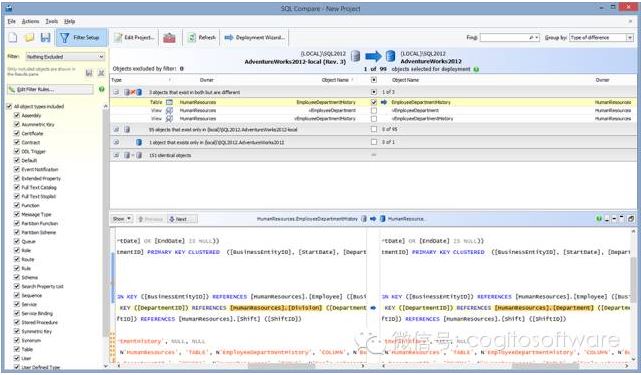
Task: Click into the Find search field
Action: (x=504, y=38)
